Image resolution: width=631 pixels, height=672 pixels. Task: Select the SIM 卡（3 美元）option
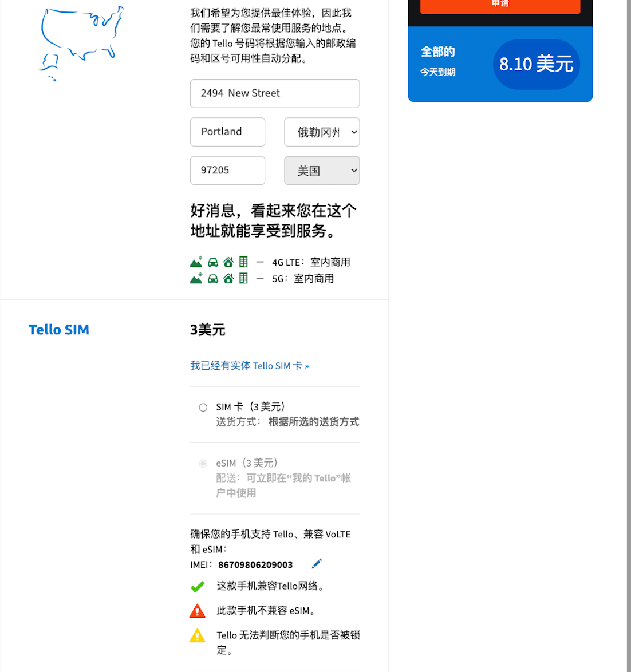(x=203, y=407)
